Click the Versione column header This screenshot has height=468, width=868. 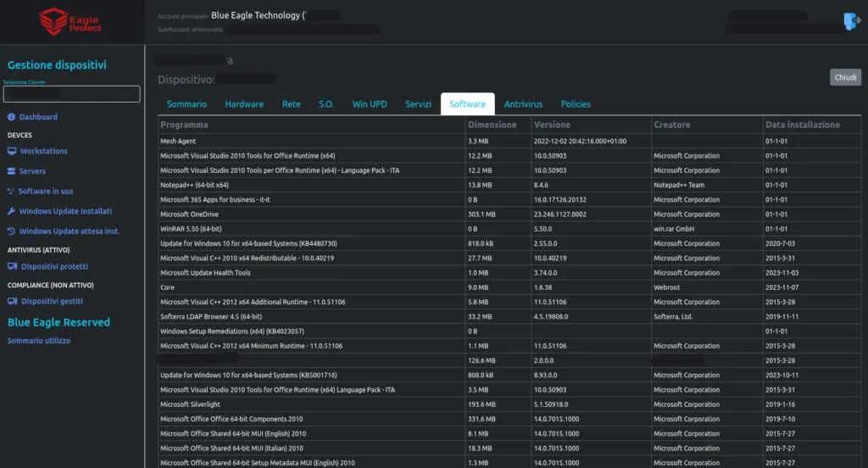[591, 125]
